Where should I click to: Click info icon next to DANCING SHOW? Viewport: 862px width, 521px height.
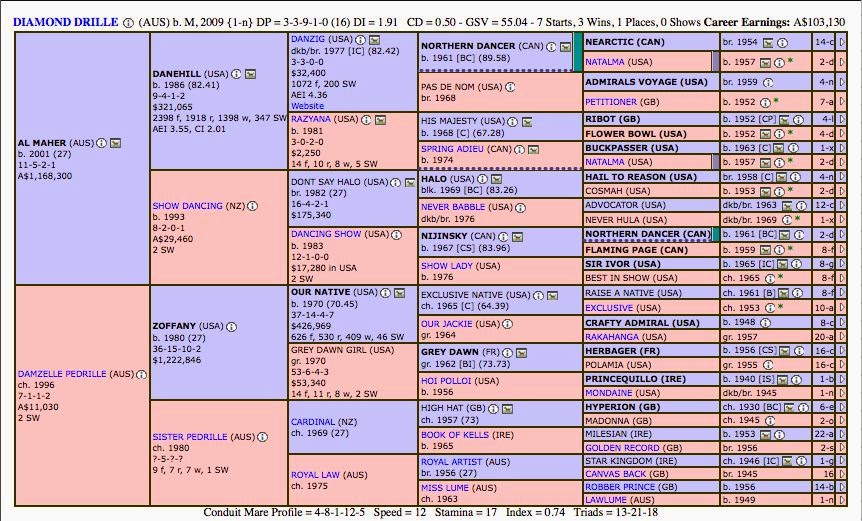(396, 235)
